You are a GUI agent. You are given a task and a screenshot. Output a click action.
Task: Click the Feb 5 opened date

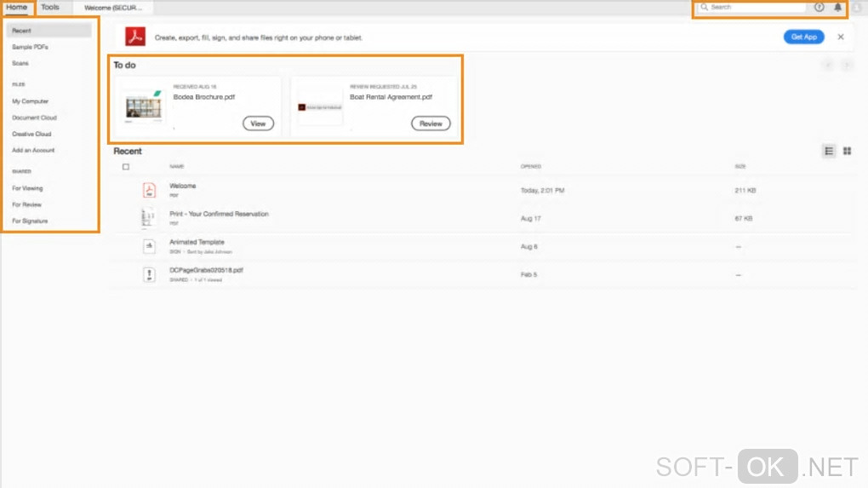528,275
